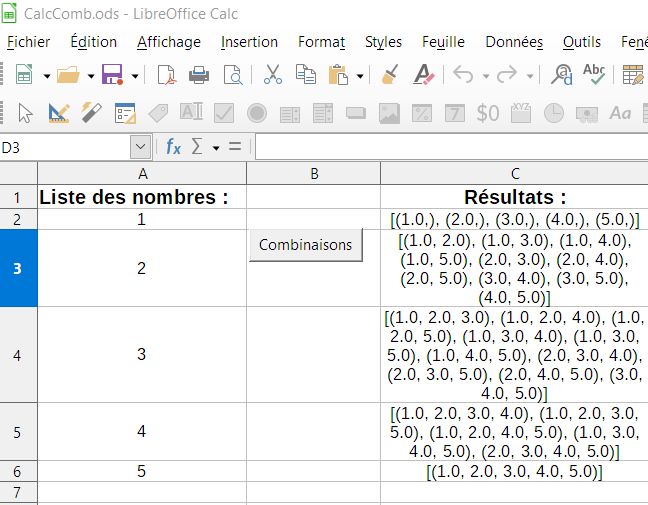648x505 pixels.
Task: Click the Print icon in toolbar
Action: pos(199,75)
